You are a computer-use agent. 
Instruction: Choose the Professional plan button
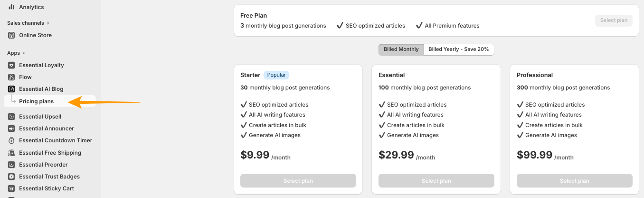[574, 181]
